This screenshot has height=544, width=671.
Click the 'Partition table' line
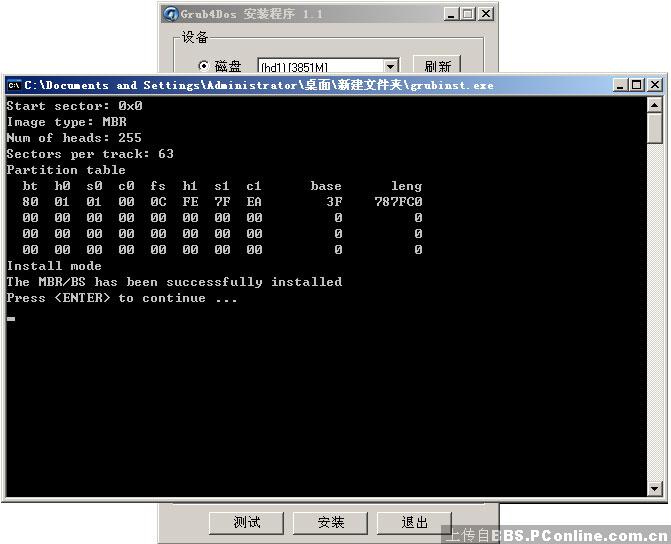pos(66,170)
